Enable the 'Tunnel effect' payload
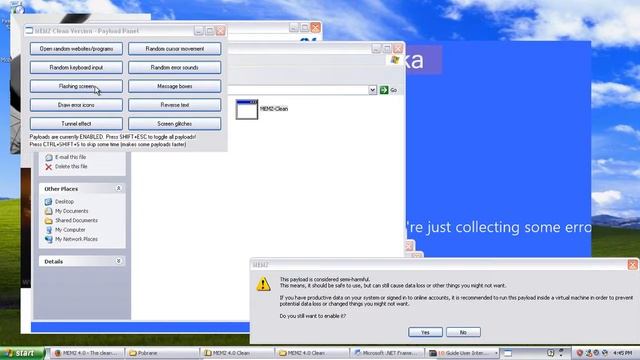 point(76,124)
